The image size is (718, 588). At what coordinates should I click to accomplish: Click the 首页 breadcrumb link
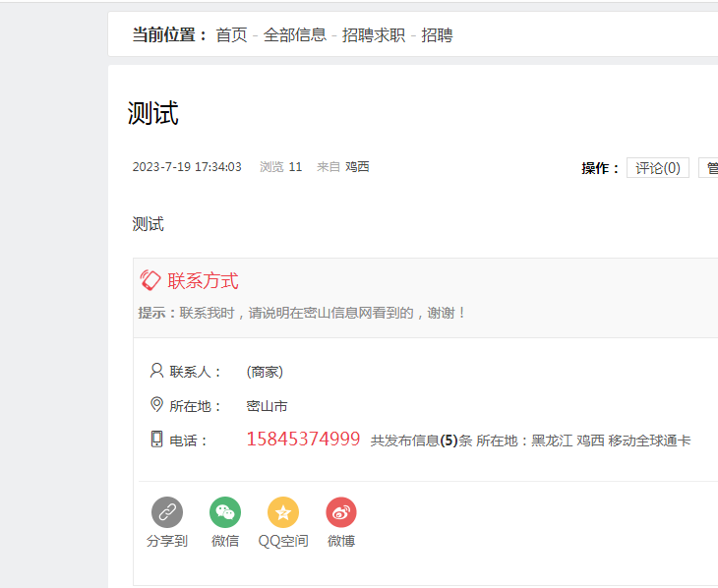(x=231, y=35)
